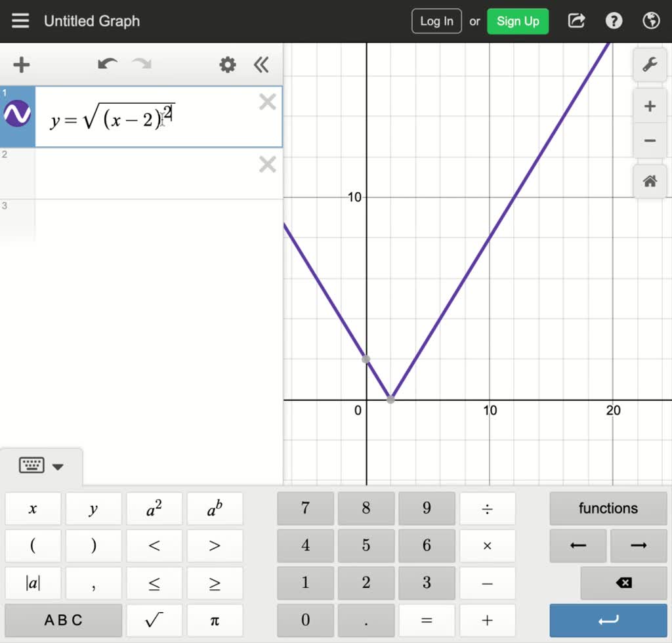Screen dimensions: 672x643
Task: Click the Log In button
Action: pyautogui.click(x=436, y=20)
